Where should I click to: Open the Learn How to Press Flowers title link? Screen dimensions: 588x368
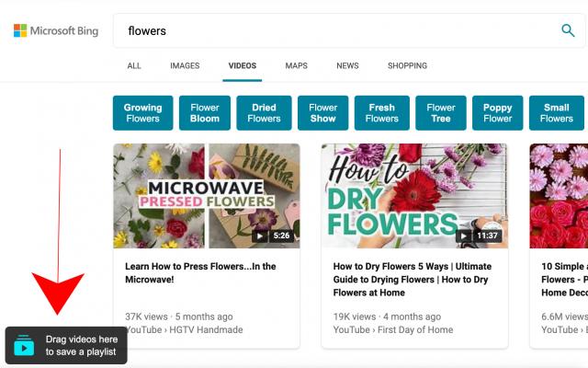[200, 272]
